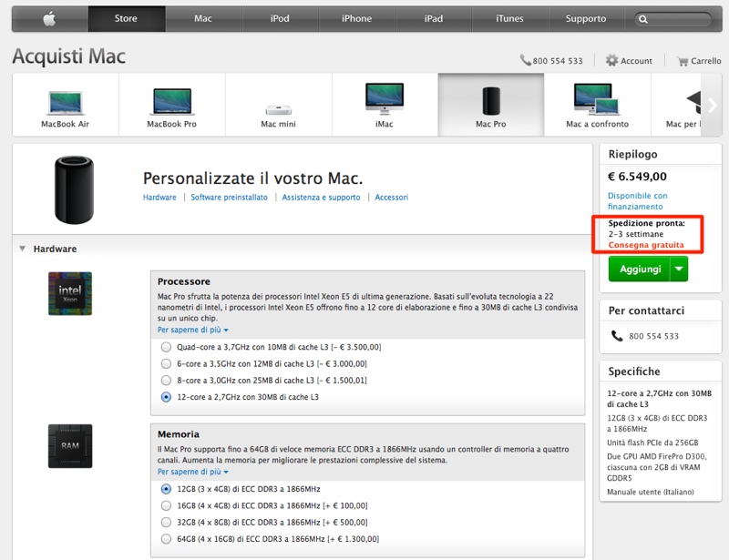729x560 pixels.
Task: Click the Consegna gratuita red text
Action: [646, 245]
